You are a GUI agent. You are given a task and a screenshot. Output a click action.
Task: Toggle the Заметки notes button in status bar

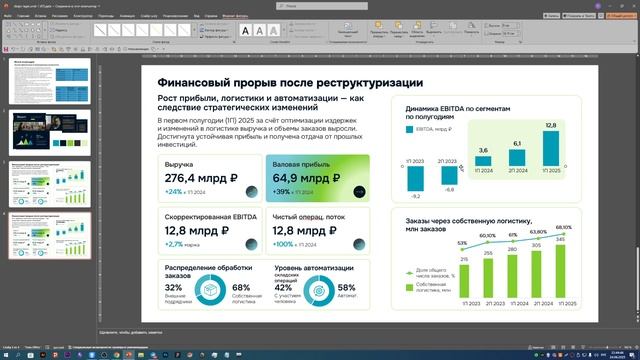click(536, 347)
